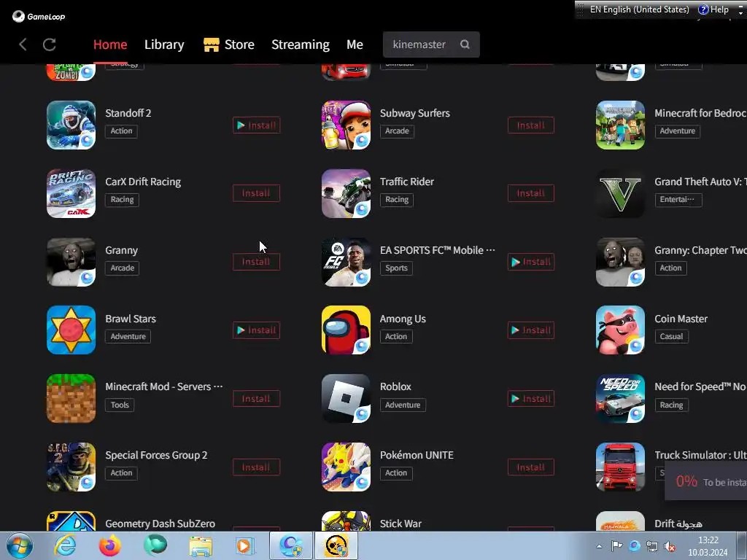Install Pokémon UNITE
Screen dimensions: 747x560
531,467
